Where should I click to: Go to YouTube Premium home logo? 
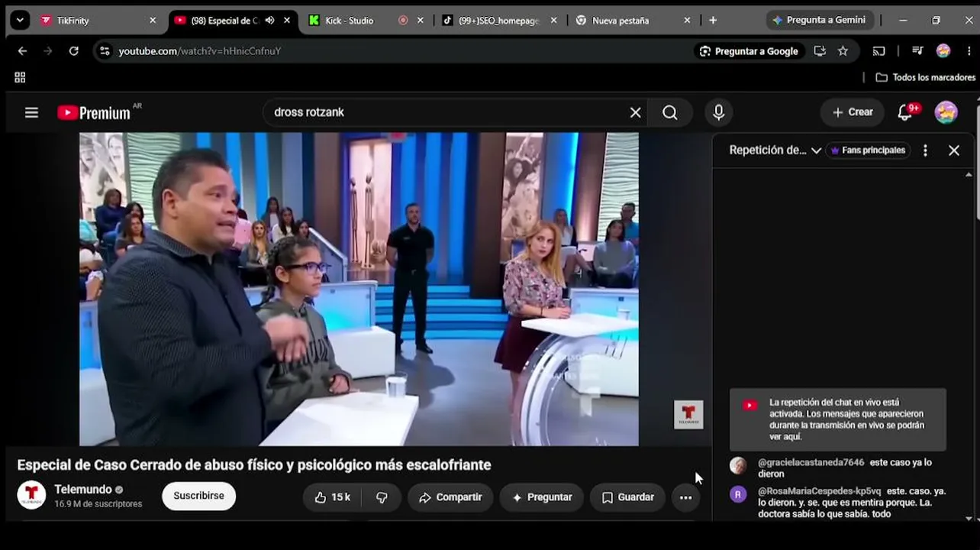pos(94,113)
